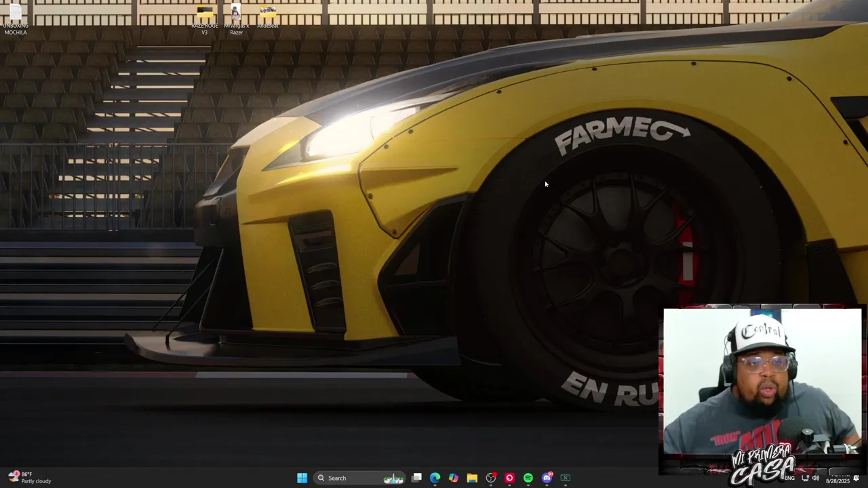Open OBS Studio from the taskbar
Image resolution: width=868 pixels, height=488 pixels.
(x=491, y=478)
